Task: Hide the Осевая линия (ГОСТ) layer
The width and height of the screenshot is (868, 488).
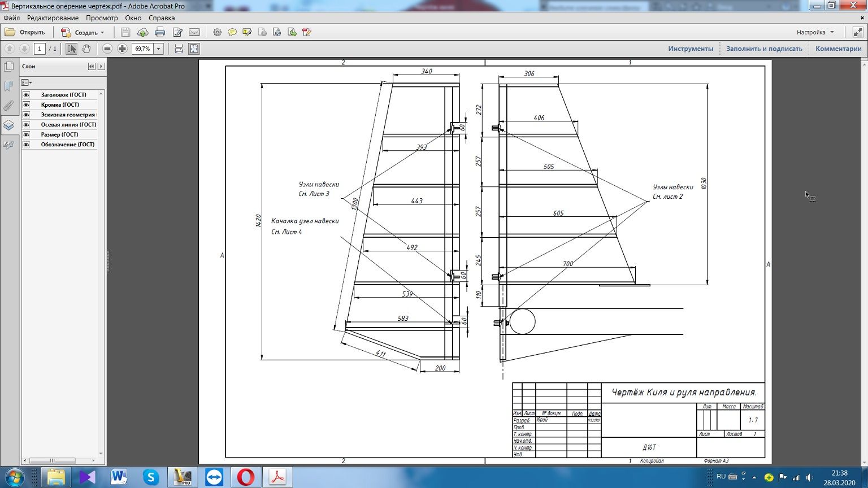Action: (x=26, y=125)
